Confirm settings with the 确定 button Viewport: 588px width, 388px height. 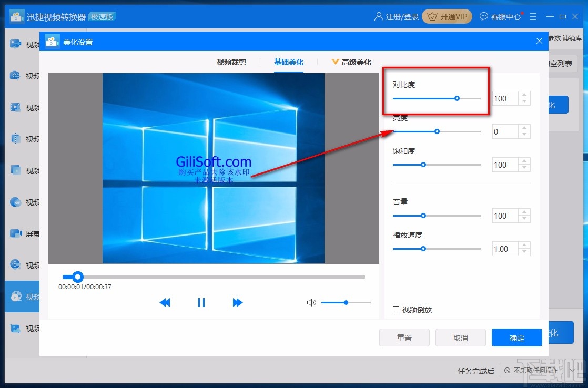click(516, 338)
